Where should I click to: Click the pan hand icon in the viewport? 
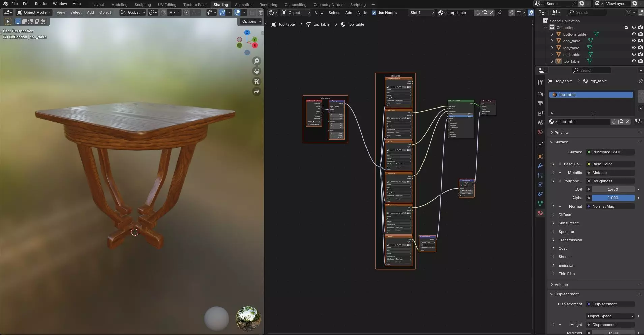[x=257, y=71]
